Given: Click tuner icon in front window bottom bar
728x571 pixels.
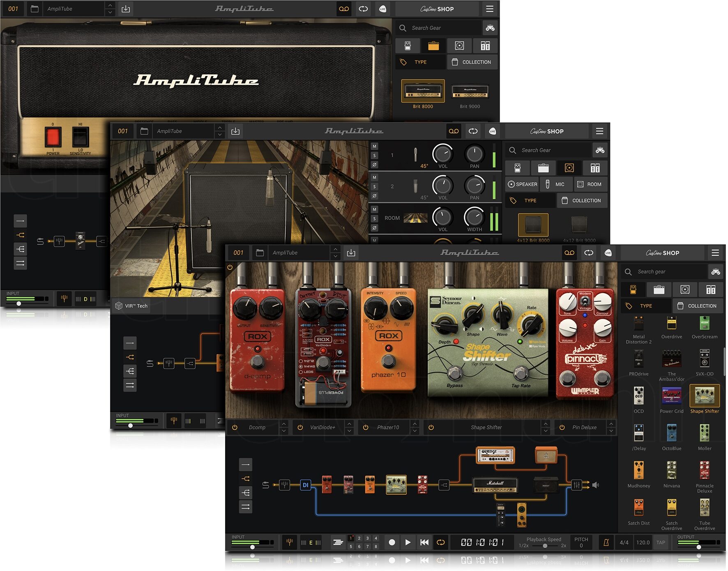Looking at the screenshot, I should [x=290, y=542].
